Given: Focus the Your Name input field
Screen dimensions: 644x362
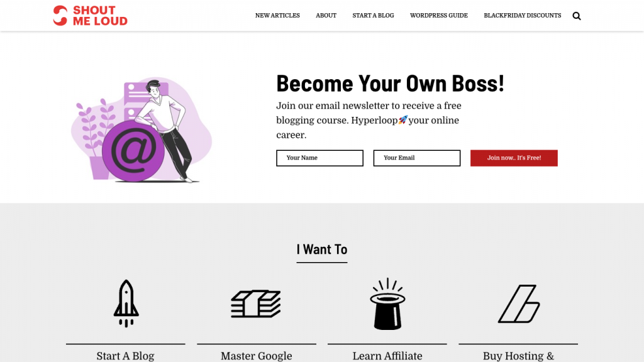Looking at the screenshot, I should (x=319, y=158).
